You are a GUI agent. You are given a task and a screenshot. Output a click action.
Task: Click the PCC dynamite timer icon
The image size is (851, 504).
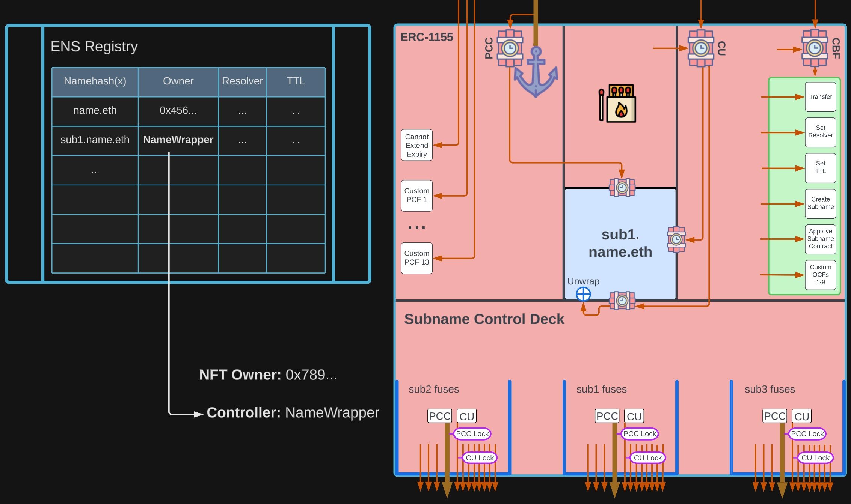[x=510, y=48]
